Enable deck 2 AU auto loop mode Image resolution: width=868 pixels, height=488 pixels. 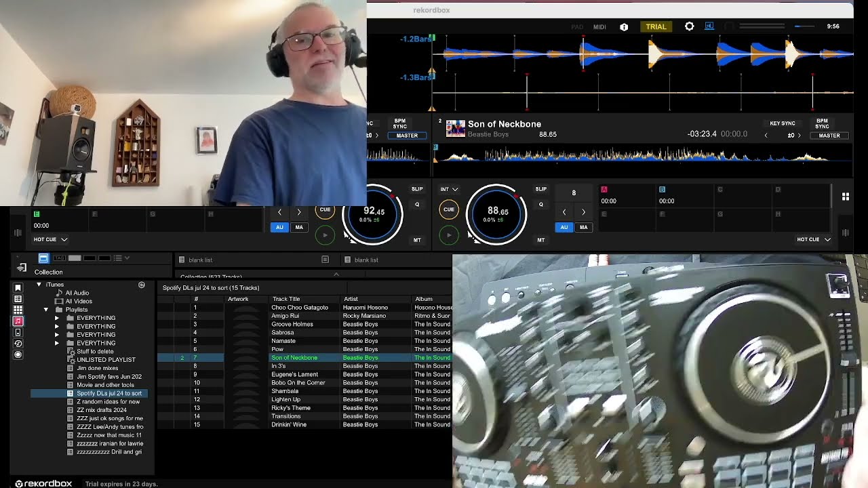point(564,227)
